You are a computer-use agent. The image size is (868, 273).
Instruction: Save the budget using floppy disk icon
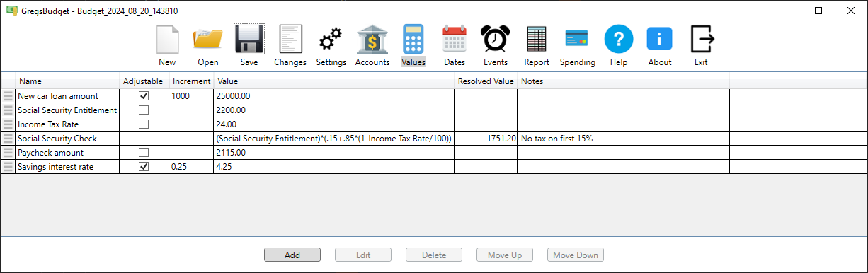[x=249, y=39]
